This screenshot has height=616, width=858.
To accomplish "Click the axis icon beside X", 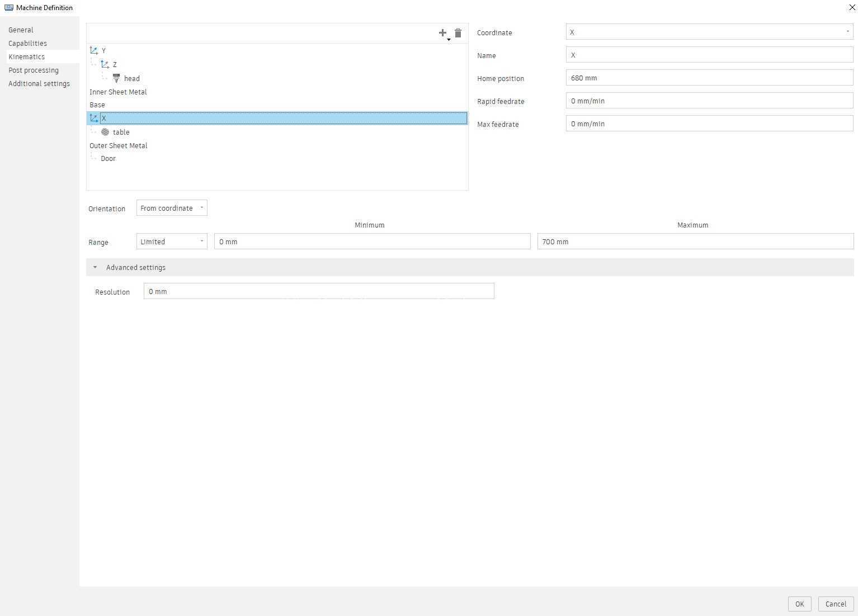I will click(x=94, y=118).
